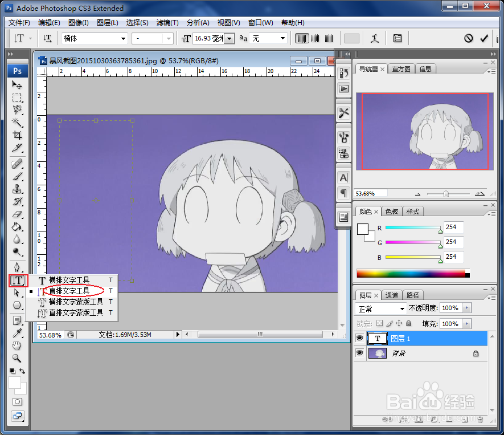Select the Notes tool

click(x=17, y=321)
